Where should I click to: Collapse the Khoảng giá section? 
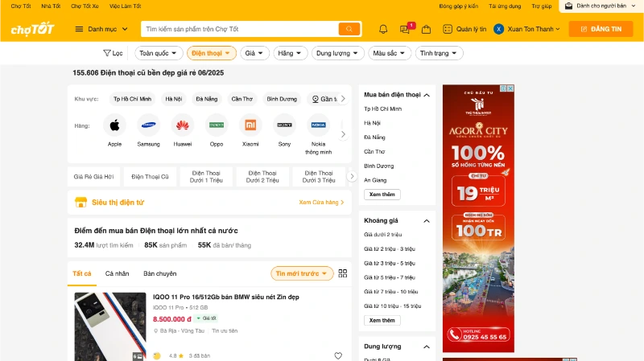pyautogui.click(x=427, y=221)
